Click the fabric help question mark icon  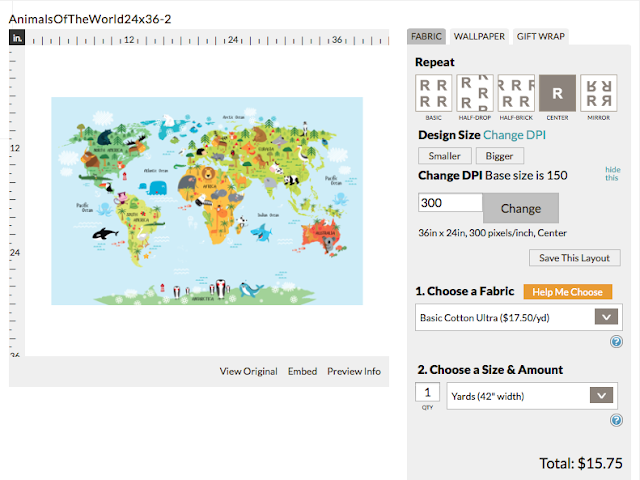click(616, 341)
